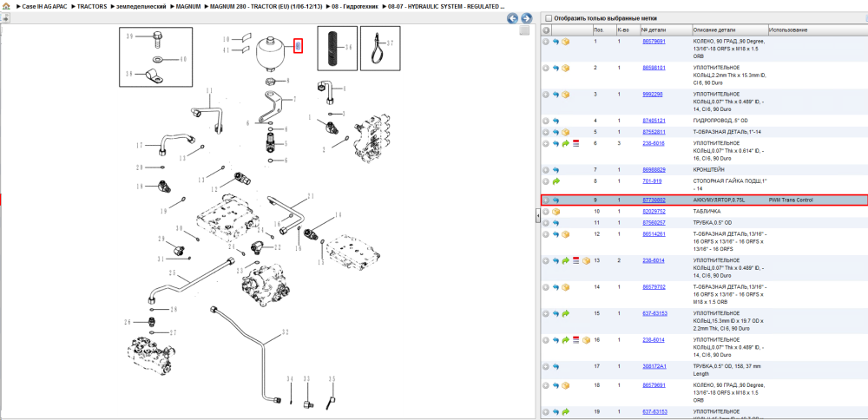868x420 pixels.
Task: Click the add-all plus icon in table header
Action: [546, 30]
